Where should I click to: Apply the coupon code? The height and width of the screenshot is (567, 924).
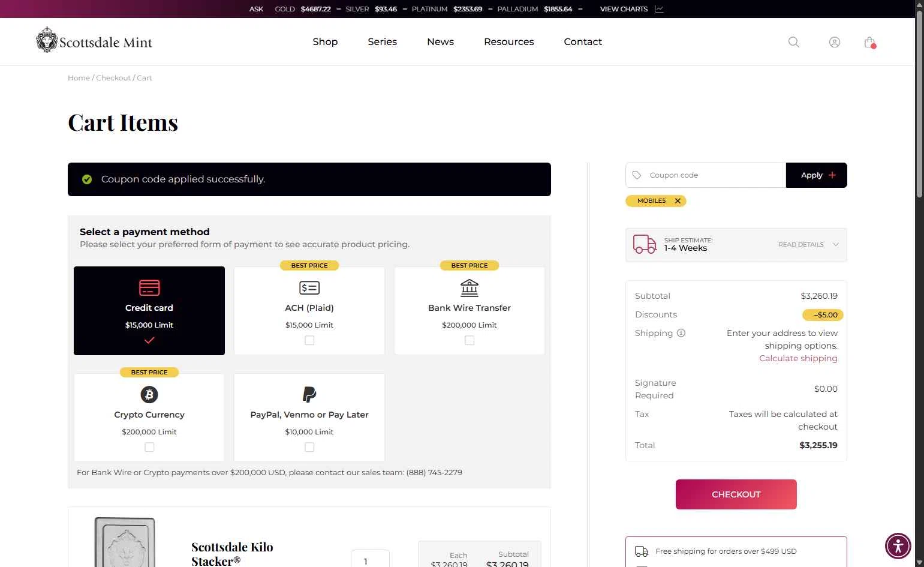point(817,175)
